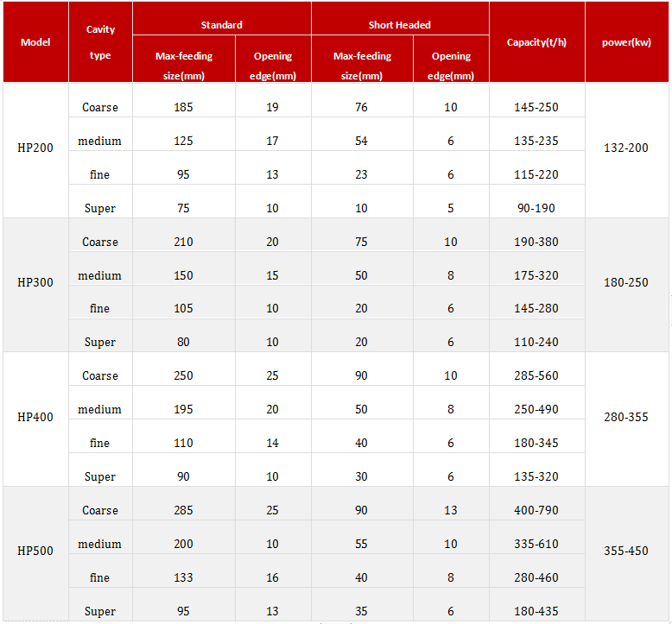The height and width of the screenshot is (624, 672).
Task: Click the 285 max-feeding size value
Action: click(183, 511)
